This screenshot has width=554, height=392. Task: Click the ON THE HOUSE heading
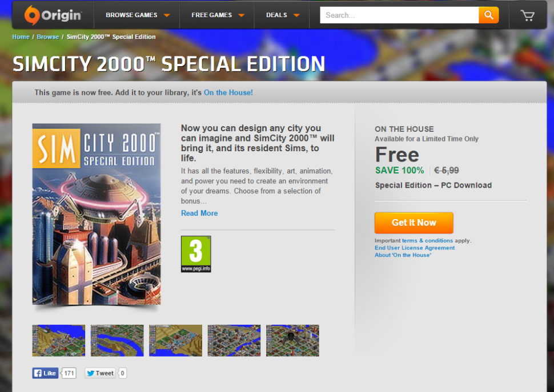(x=404, y=129)
